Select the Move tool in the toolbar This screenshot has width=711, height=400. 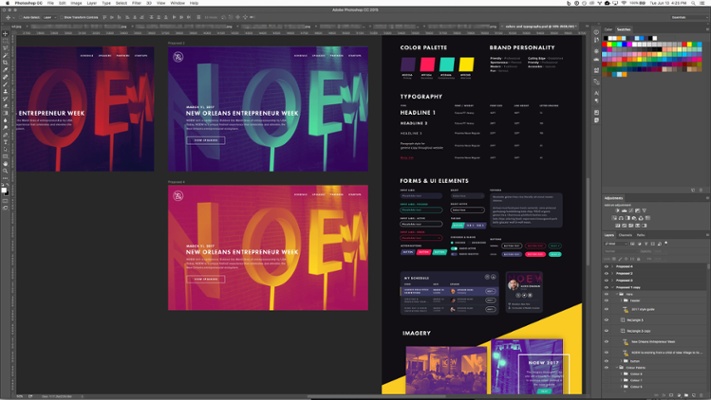pos(5,34)
